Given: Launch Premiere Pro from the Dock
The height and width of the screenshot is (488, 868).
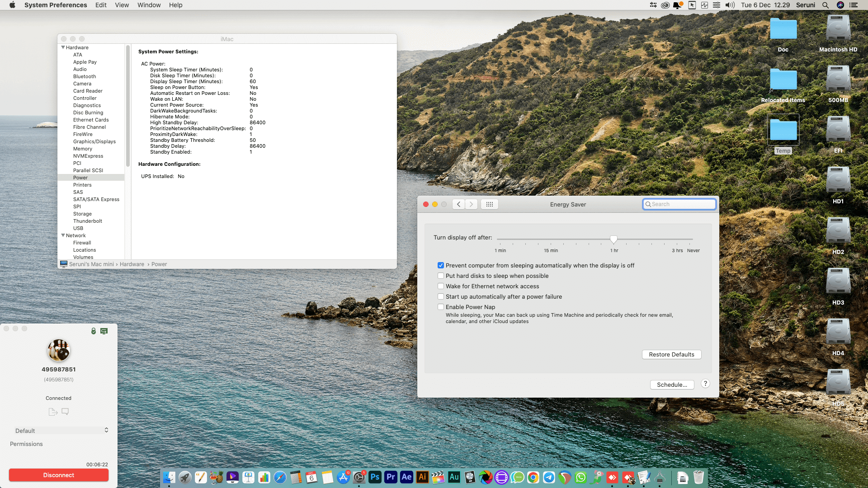Looking at the screenshot, I should click(x=391, y=477).
